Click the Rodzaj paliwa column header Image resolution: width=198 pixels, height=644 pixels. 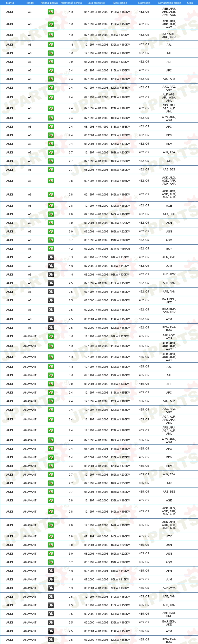[x=49, y=3]
